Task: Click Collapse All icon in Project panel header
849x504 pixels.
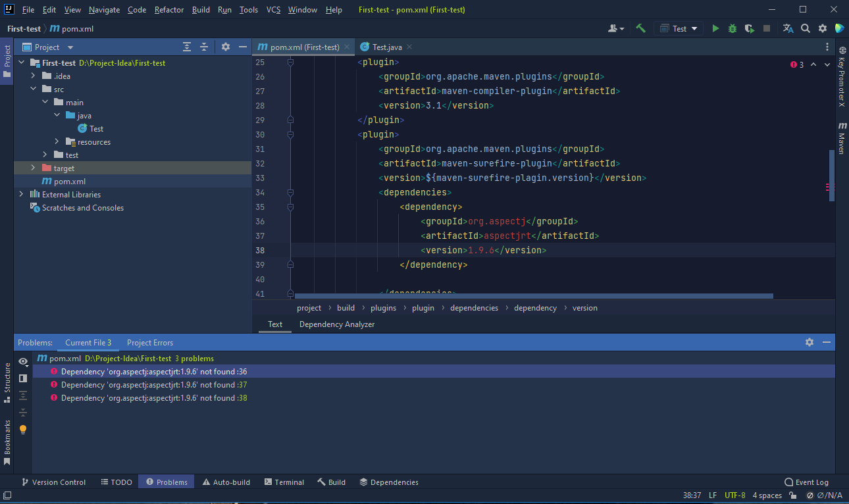Action: [x=204, y=47]
